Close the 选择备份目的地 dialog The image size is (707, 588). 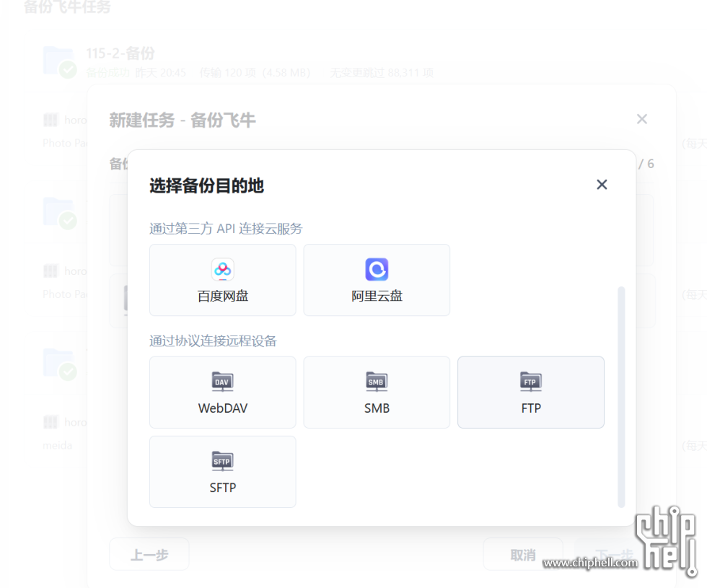602,185
